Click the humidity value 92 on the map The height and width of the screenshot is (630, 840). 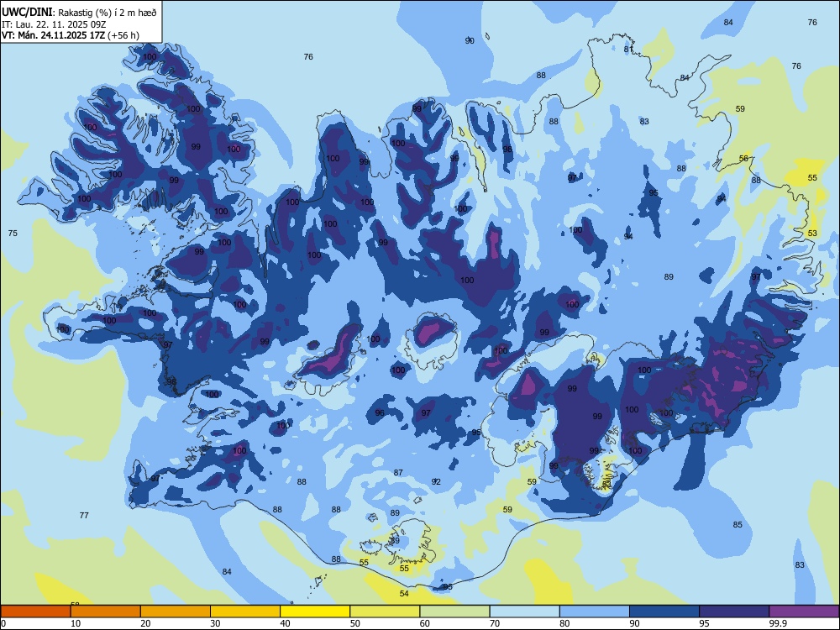tap(436, 481)
